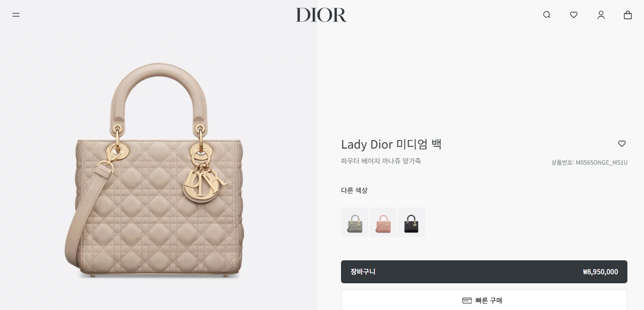The width and height of the screenshot is (644, 310).
Task: Choose the pink bag color variant
Action: point(383,222)
